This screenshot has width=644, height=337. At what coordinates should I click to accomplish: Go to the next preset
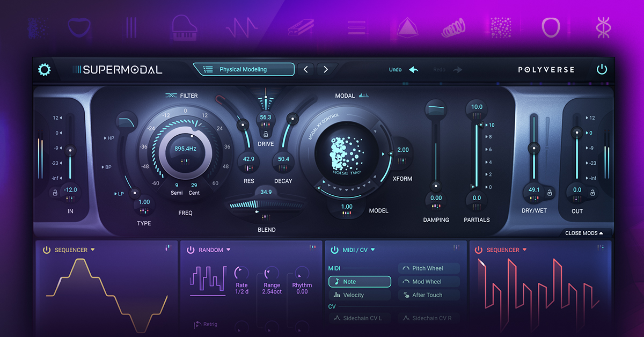coord(325,69)
